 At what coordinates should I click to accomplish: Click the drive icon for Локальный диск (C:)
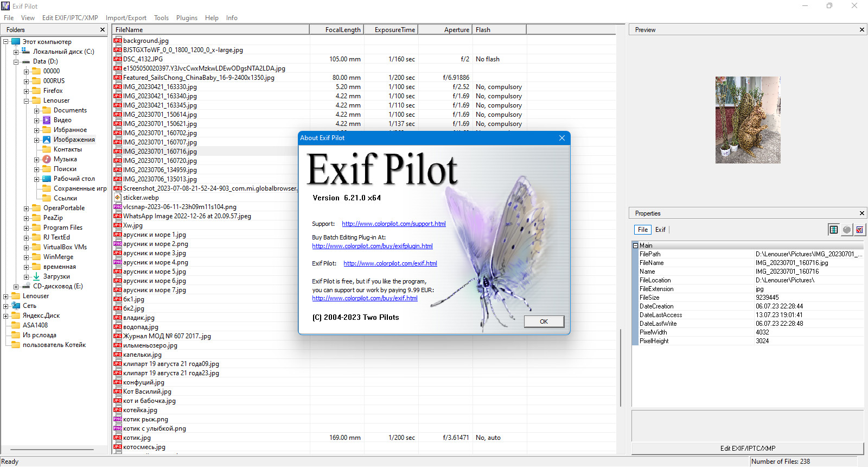point(26,52)
